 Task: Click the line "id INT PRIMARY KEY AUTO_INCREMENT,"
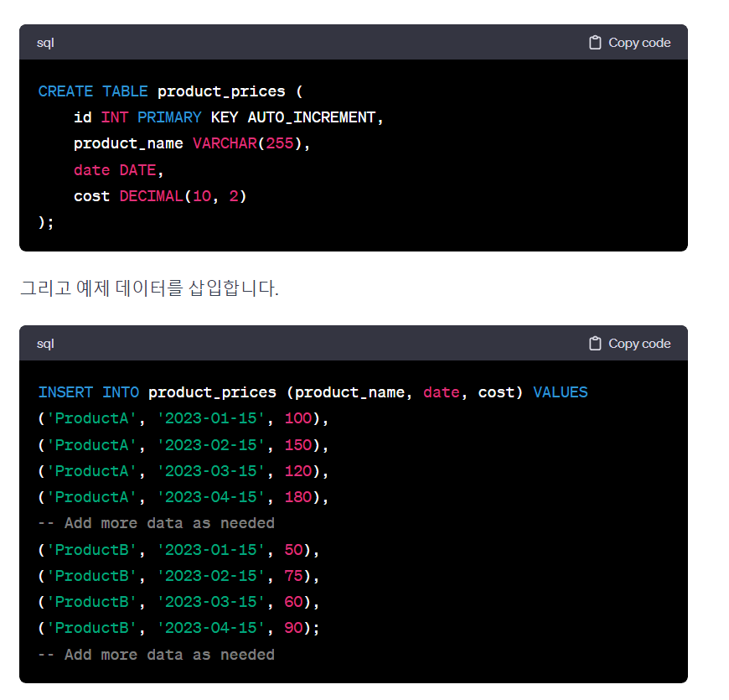[229, 117]
